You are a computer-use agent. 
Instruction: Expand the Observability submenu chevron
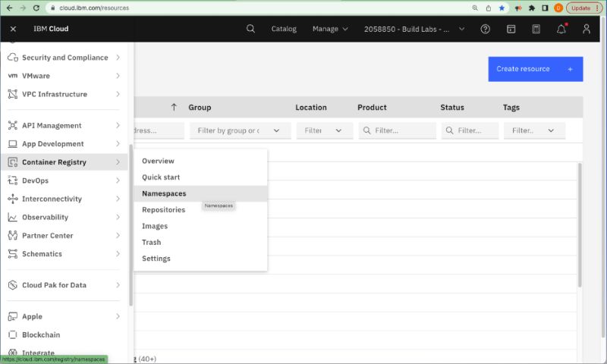click(x=118, y=217)
